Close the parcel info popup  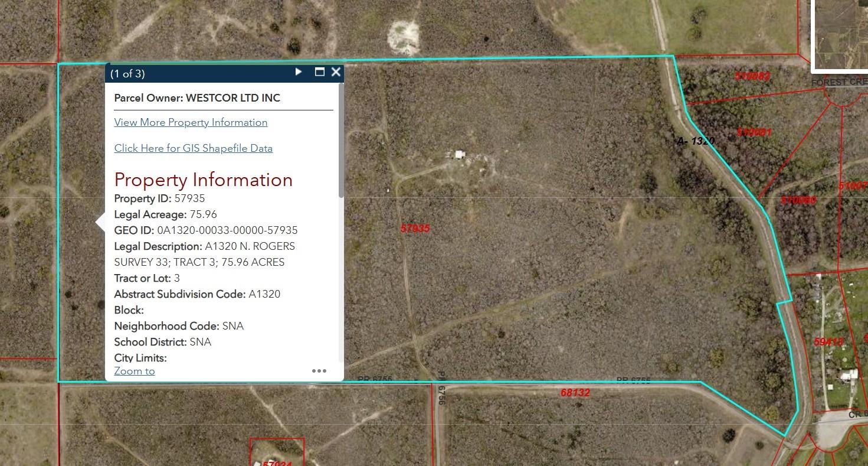pos(336,72)
